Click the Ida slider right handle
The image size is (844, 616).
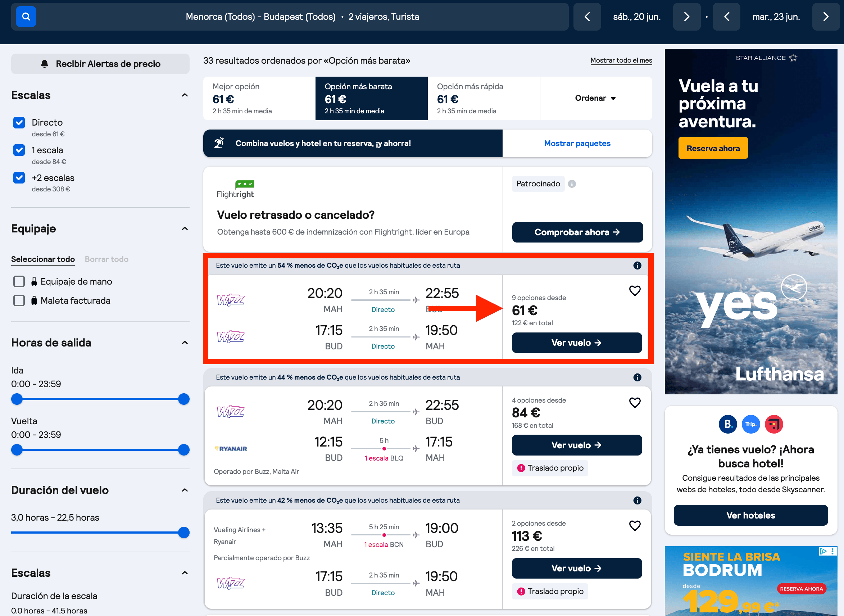pos(184,399)
